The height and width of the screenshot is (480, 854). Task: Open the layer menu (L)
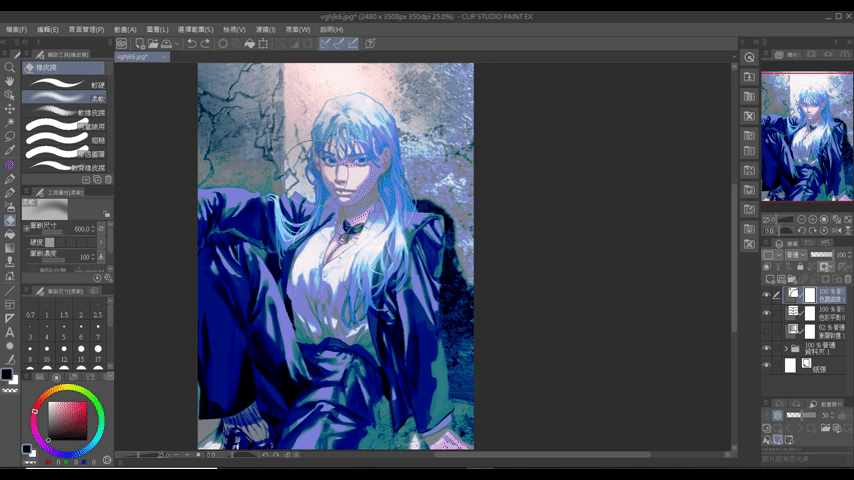pos(157,29)
